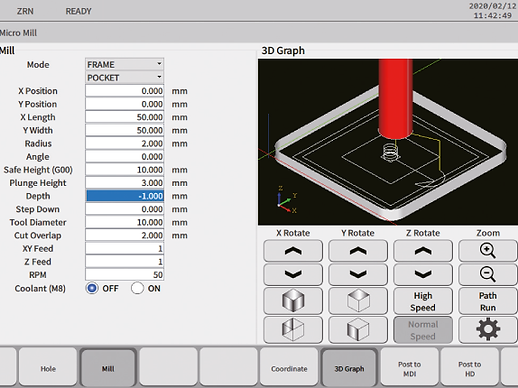Click the Angle value field
Viewport: 518px width, 388px height.
tap(124, 156)
